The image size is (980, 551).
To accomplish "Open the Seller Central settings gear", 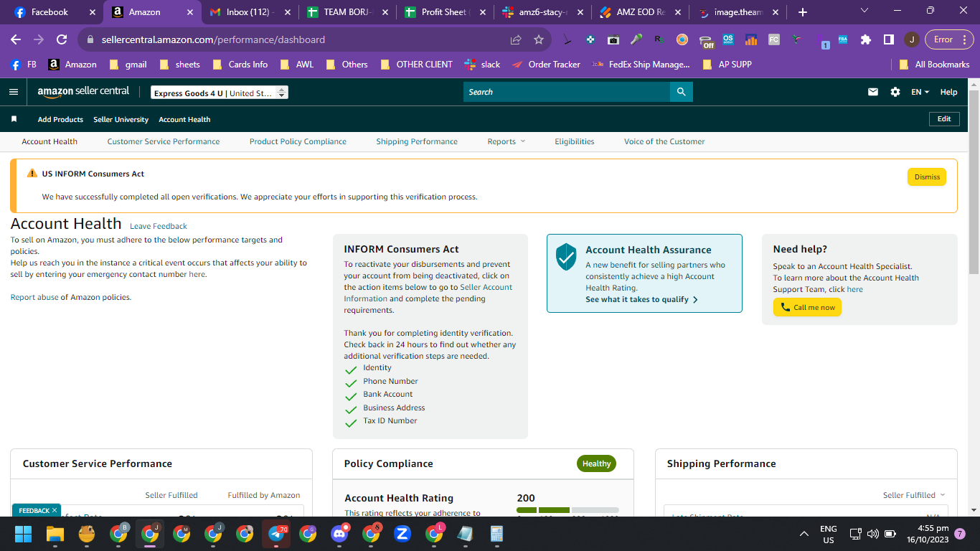I will click(x=895, y=92).
